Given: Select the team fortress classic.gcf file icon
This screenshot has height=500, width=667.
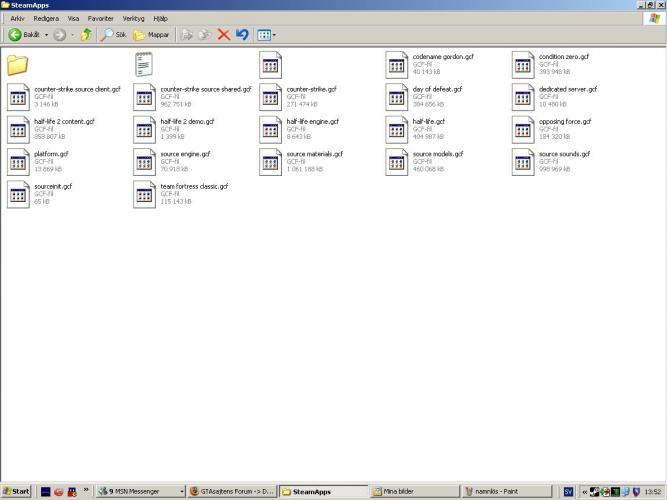Looking at the screenshot, I should (x=145, y=194).
